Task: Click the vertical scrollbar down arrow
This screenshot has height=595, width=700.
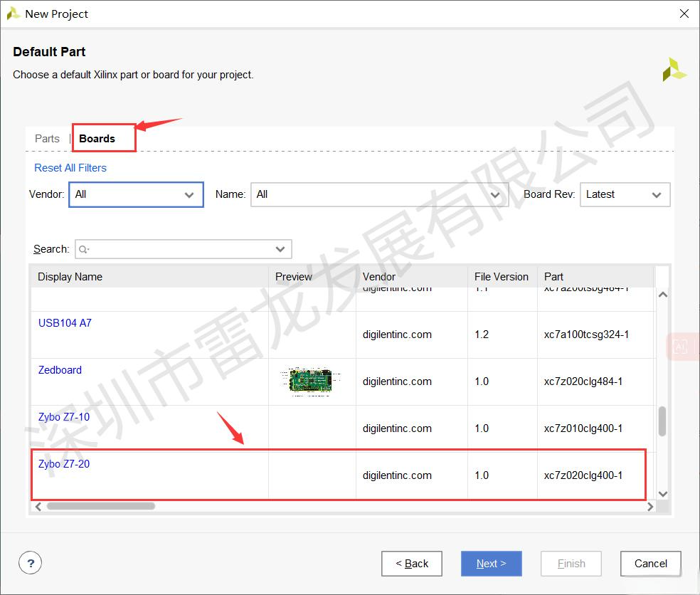Action: click(663, 494)
